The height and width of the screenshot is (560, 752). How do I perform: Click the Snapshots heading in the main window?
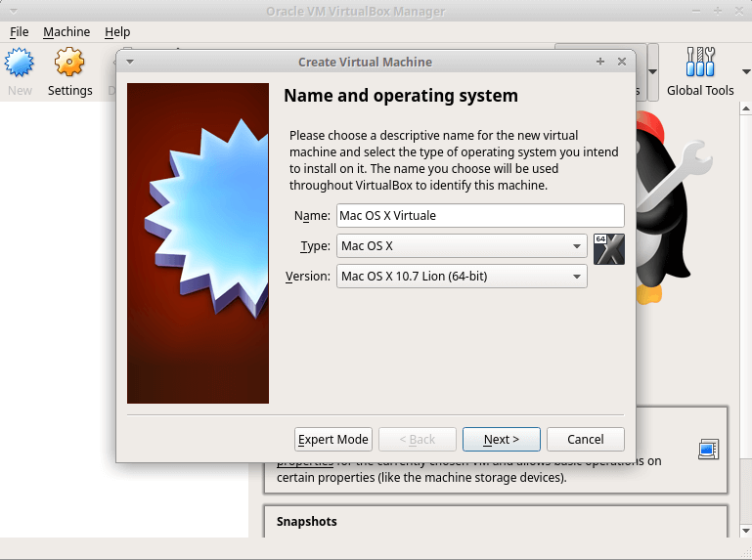coord(306,521)
